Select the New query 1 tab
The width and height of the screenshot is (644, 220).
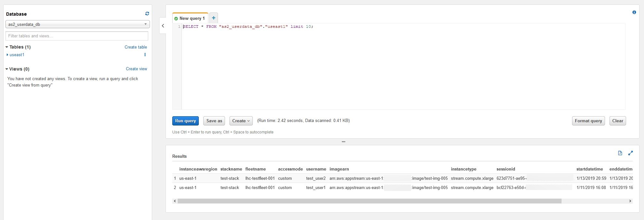coord(190,18)
